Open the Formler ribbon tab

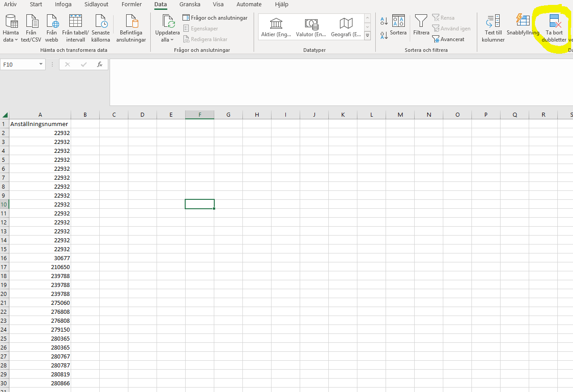[132, 4]
